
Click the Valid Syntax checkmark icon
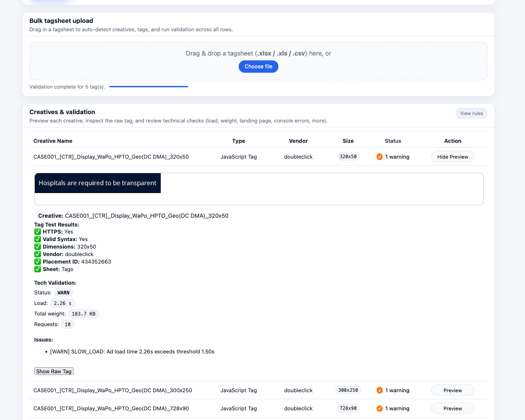coord(37,239)
